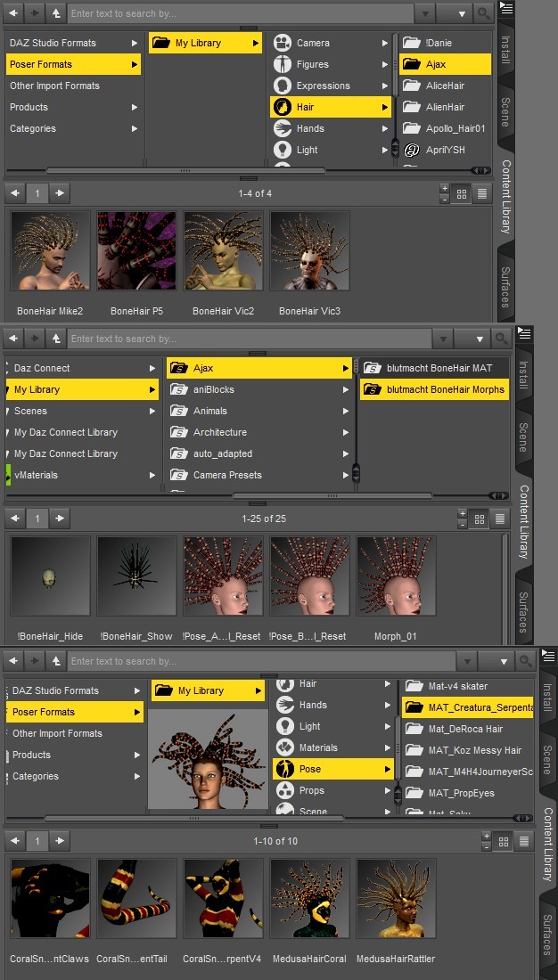The image size is (558, 980).
Task: Switch to Install tab in 1-4 of 4 pane
Action: coord(505,52)
